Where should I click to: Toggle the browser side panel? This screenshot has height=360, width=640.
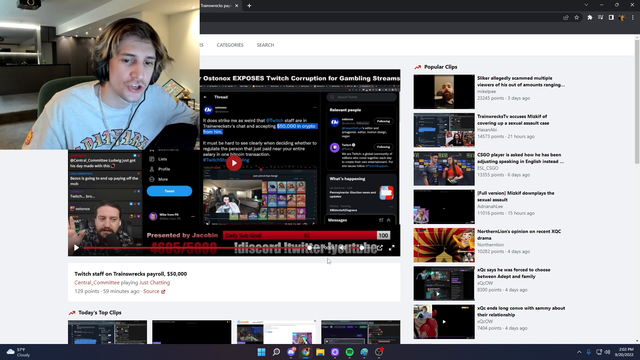point(611,18)
